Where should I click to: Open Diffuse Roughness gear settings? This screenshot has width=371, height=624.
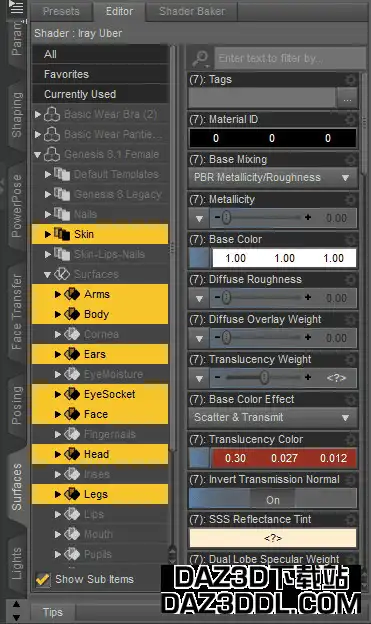350,279
